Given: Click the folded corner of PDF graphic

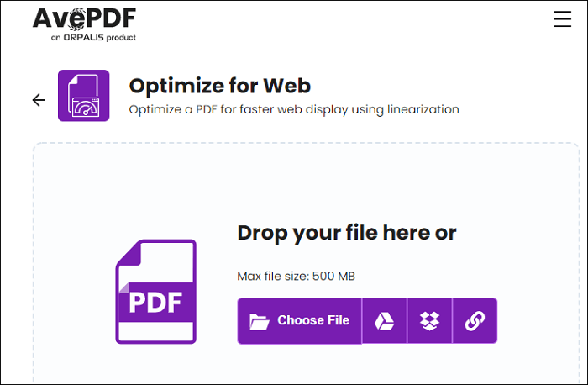Looking at the screenshot, I should [x=129, y=254].
